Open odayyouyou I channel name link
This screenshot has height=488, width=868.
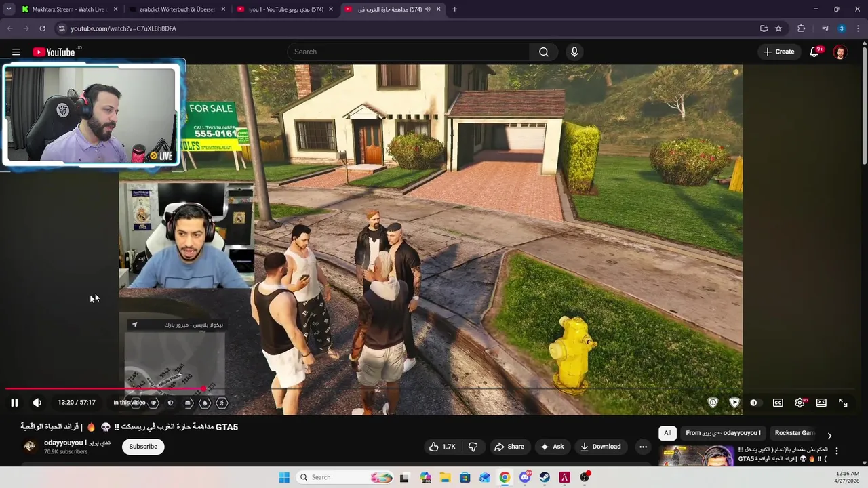click(77, 443)
